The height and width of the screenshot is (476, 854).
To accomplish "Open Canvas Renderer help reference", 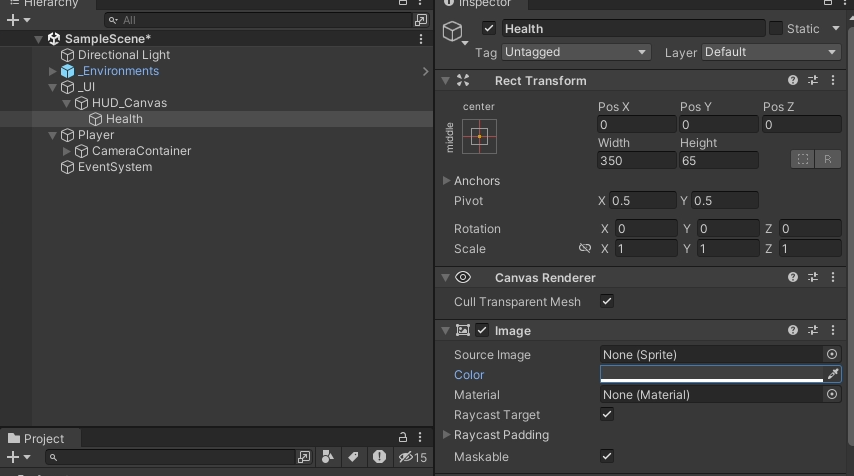I will 793,277.
